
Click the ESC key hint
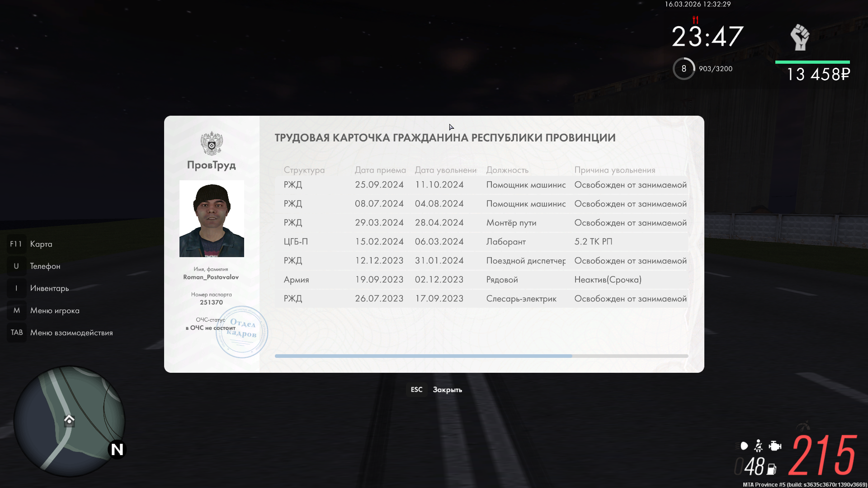[416, 389]
